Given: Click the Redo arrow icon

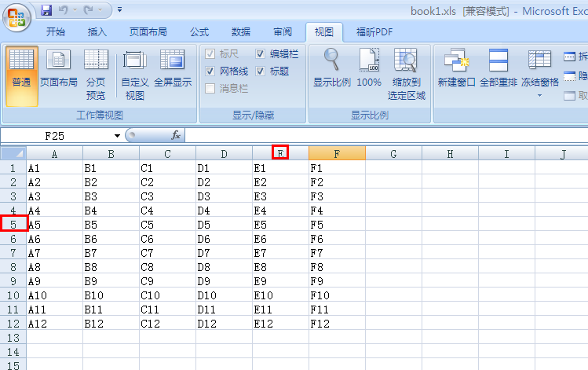Looking at the screenshot, I should (x=89, y=10).
